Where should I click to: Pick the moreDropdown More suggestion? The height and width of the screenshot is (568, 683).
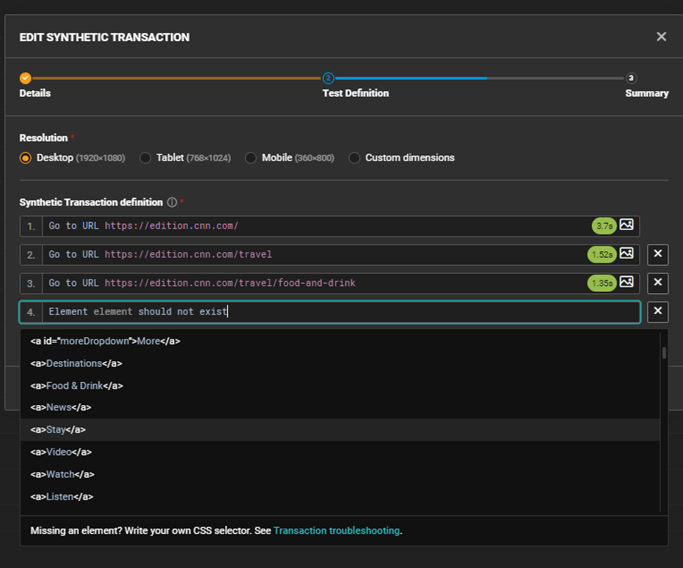pos(105,341)
